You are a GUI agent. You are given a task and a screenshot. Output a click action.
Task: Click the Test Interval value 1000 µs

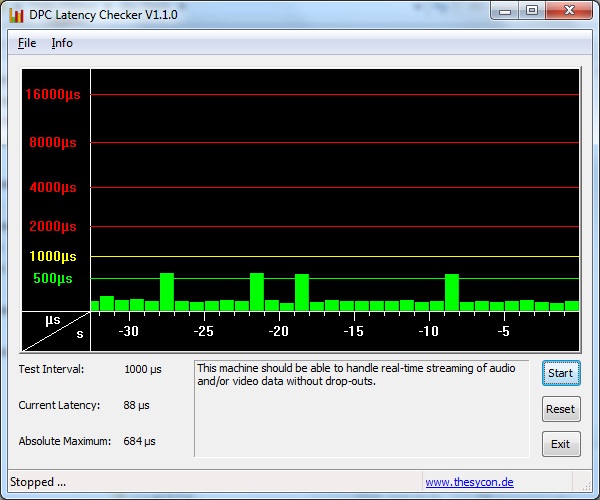pyautogui.click(x=143, y=369)
